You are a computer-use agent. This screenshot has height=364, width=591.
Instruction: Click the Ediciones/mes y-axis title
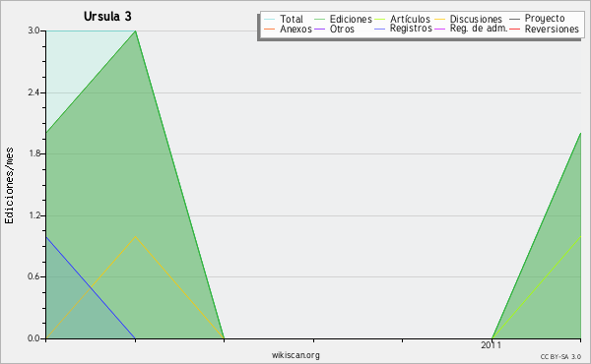click(9, 185)
